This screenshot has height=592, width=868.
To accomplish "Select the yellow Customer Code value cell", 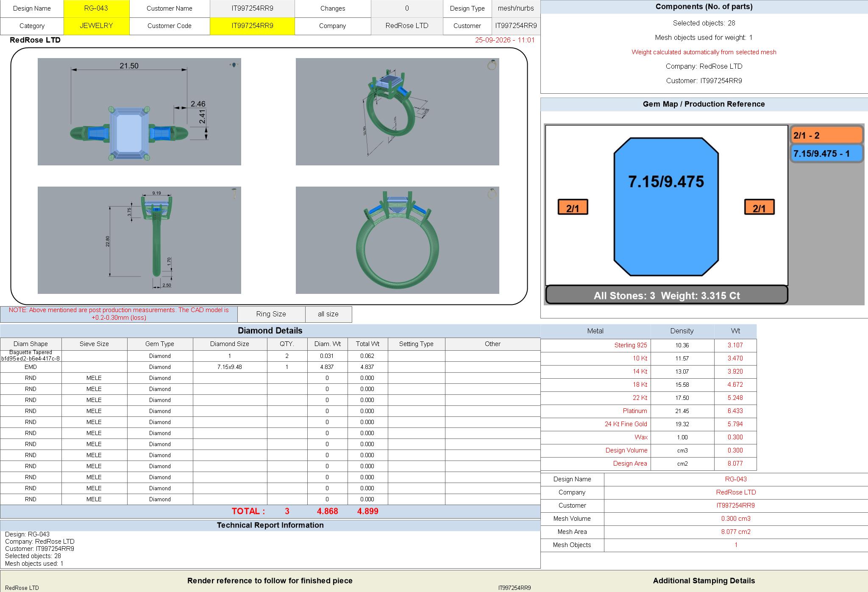I will [x=252, y=26].
